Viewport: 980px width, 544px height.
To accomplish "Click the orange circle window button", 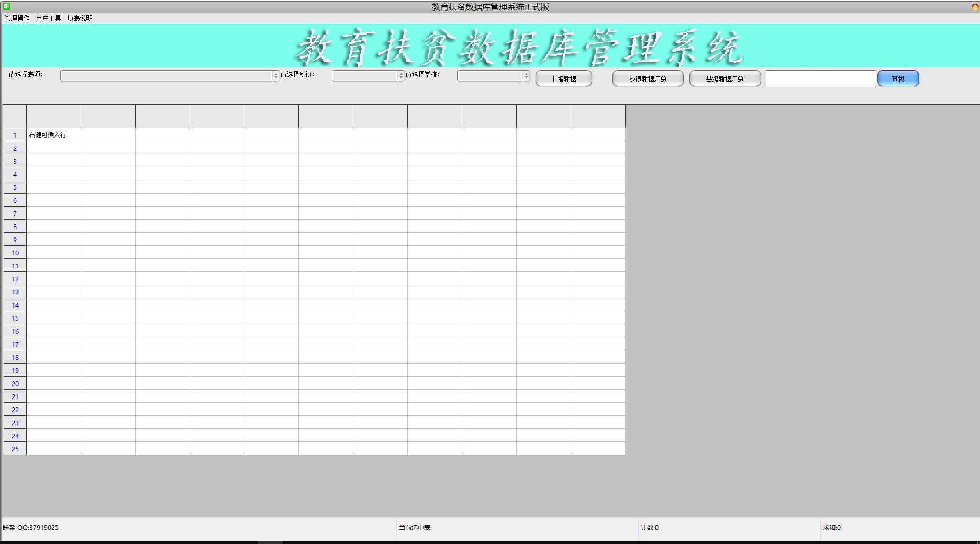I will coord(975,7).
